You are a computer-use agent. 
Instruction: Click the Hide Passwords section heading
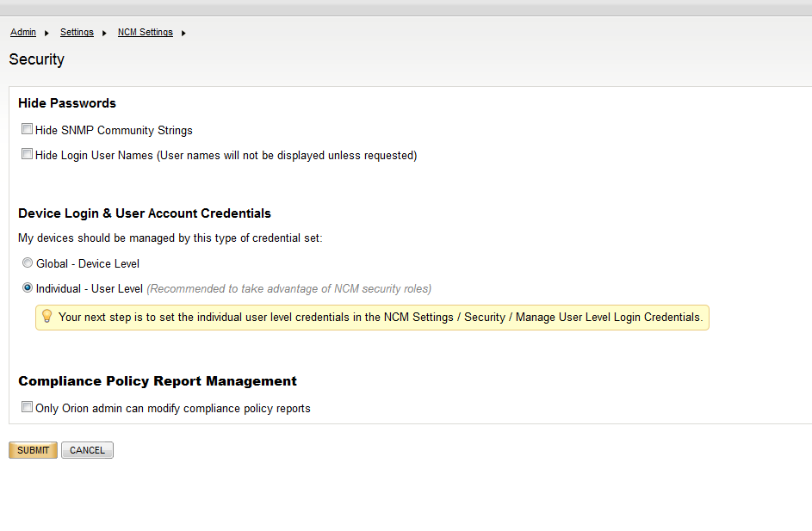point(66,102)
